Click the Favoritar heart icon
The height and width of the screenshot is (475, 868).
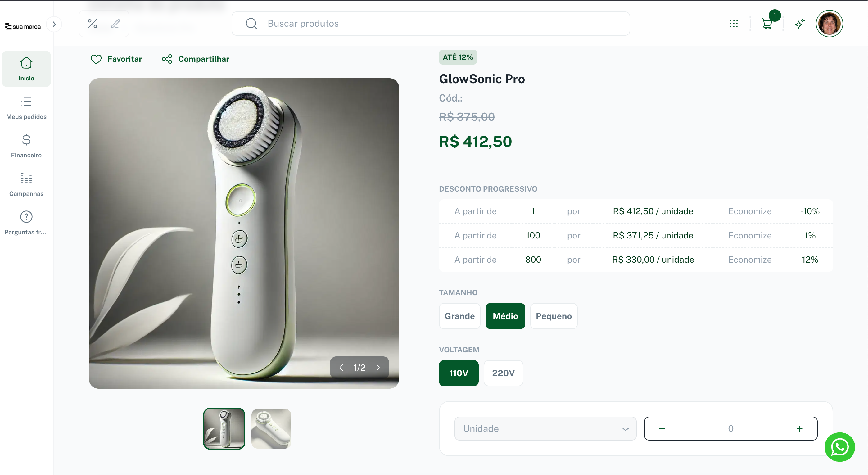click(x=96, y=59)
